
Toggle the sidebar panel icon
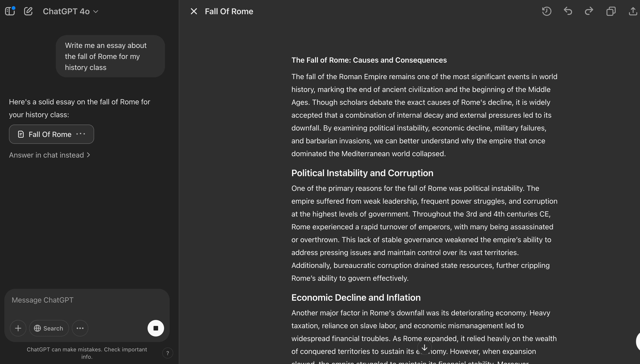coord(10,11)
